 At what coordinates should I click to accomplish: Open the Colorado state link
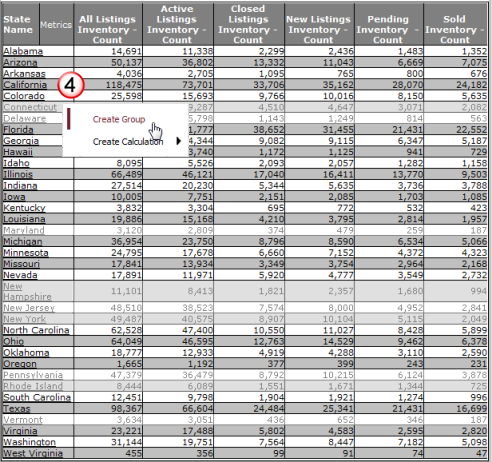pyautogui.click(x=24, y=96)
